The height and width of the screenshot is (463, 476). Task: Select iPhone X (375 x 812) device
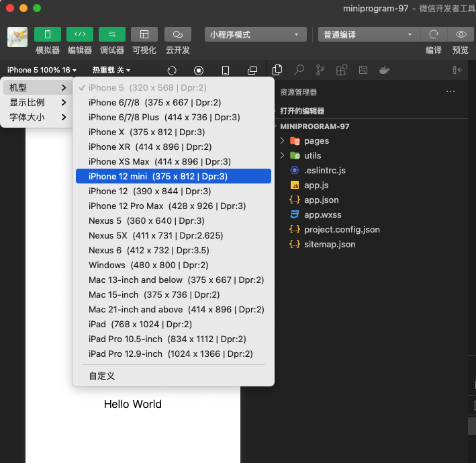click(x=173, y=132)
